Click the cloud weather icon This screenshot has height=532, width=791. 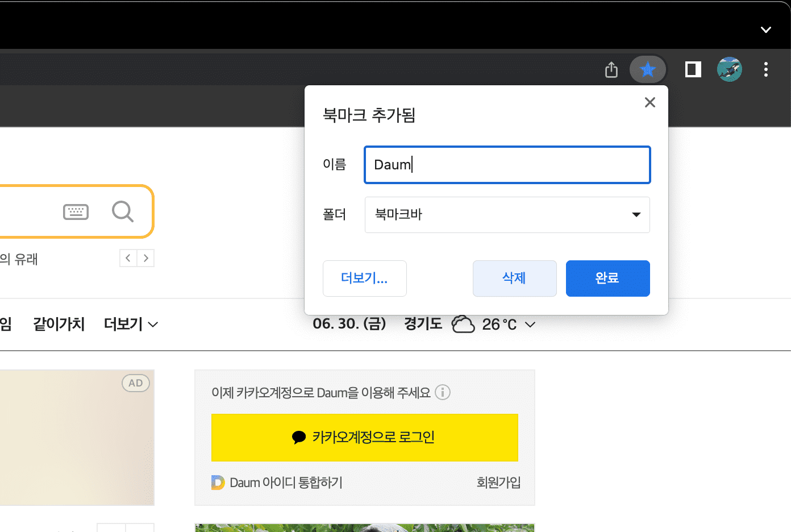(463, 324)
